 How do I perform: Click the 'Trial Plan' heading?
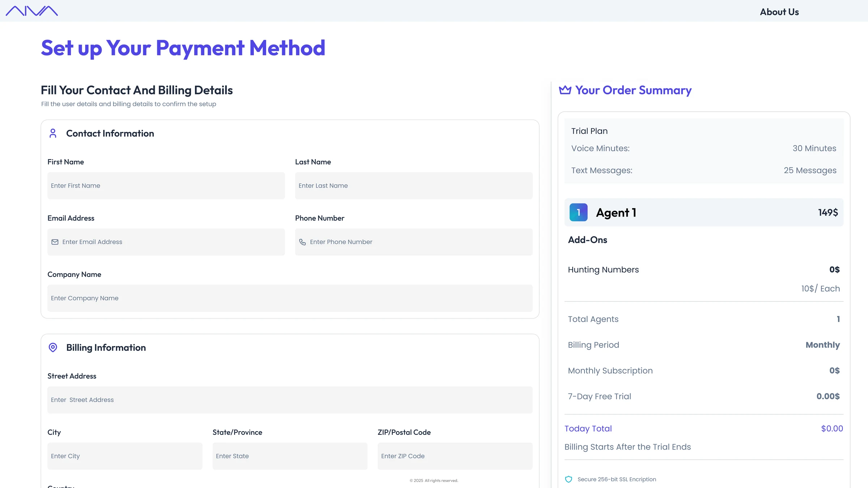[x=590, y=131]
